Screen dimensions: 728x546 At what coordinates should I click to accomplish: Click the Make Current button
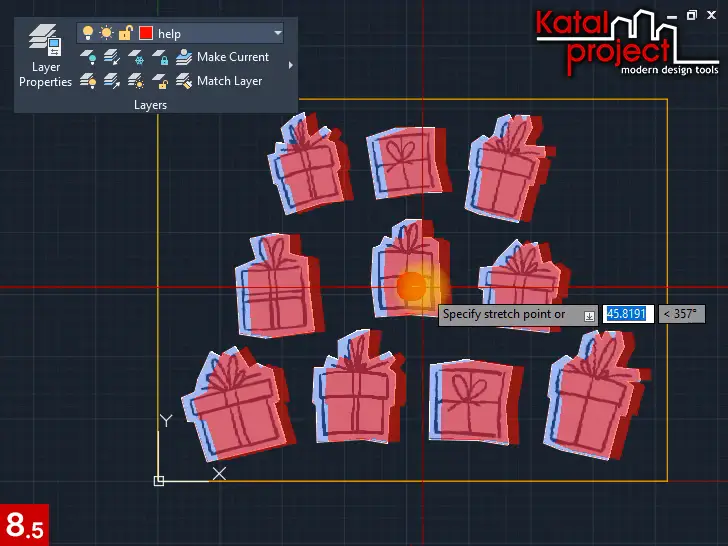(222, 57)
